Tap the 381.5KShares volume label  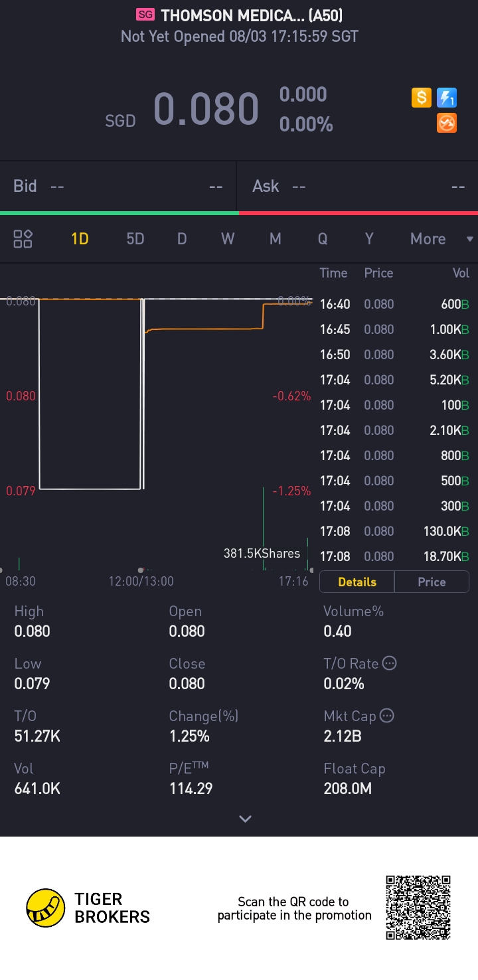coord(262,553)
